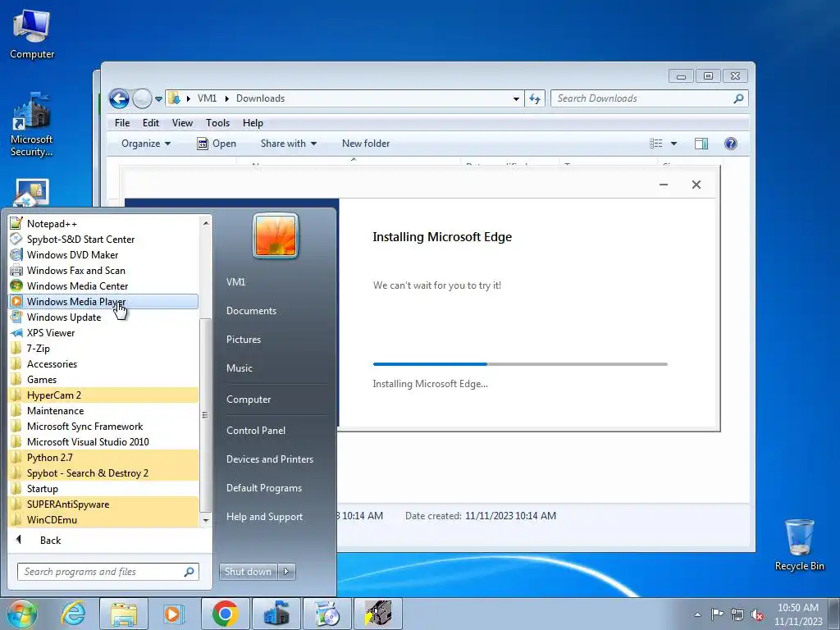The image size is (840, 630).
Task: Open Windows DVD Maker
Action: pos(103,254)
